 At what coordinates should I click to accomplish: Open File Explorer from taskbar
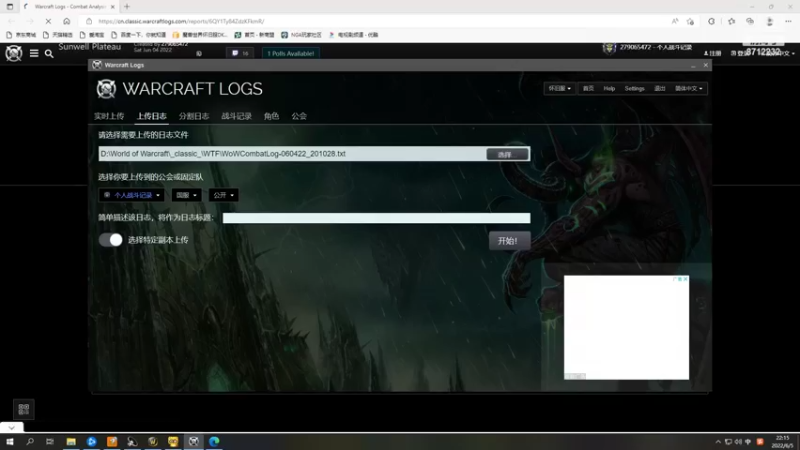[x=71, y=441]
